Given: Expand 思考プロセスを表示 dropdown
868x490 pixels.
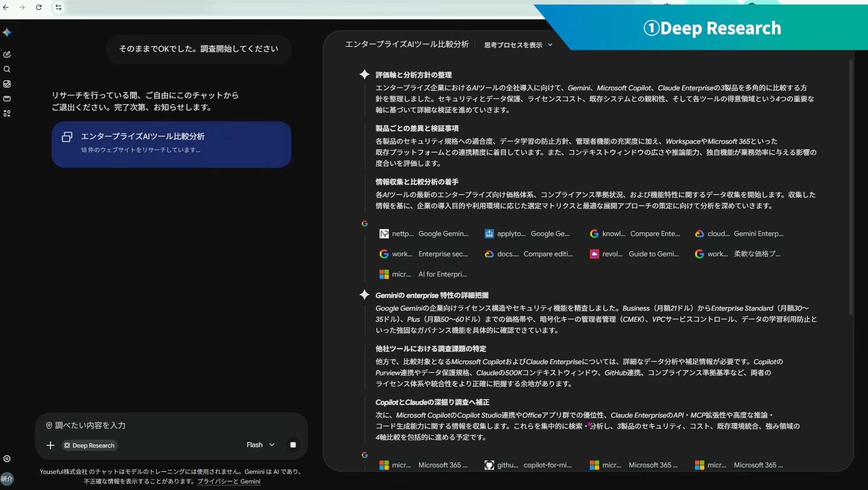Looking at the screenshot, I should coord(518,45).
